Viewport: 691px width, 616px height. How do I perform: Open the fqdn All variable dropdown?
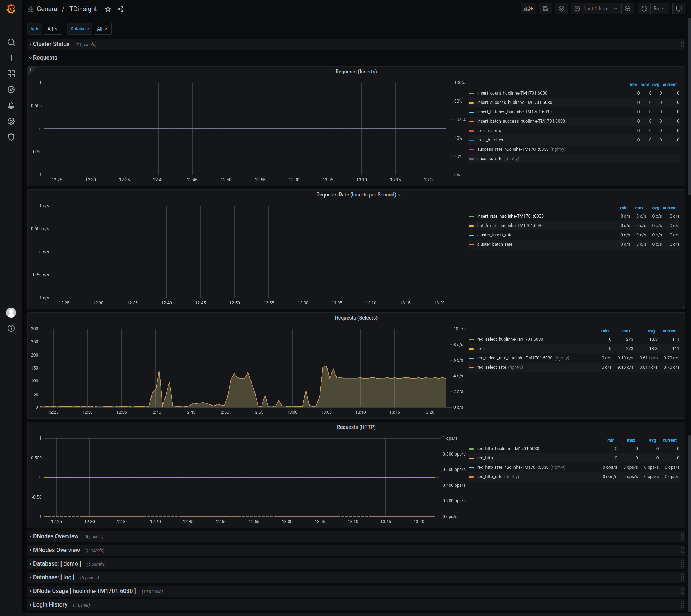tap(53, 29)
